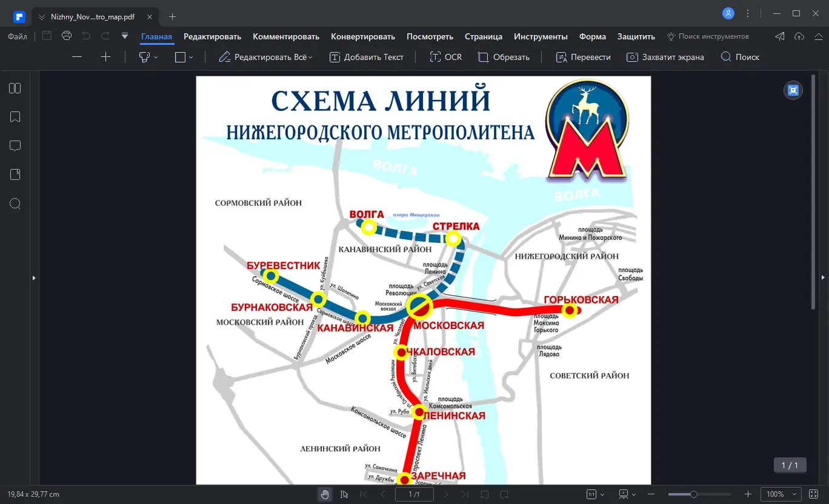Click inside the page number field
The image size is (829, 504).
pyautogui.click(x=414, y=494)
